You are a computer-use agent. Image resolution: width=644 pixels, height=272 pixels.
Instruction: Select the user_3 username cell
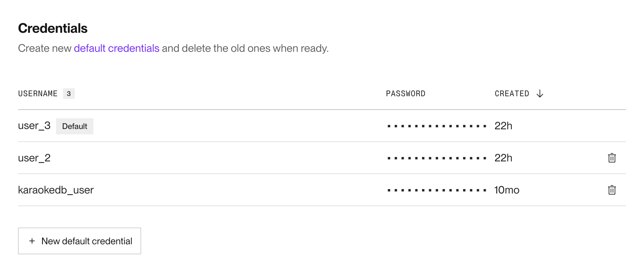click(34, 126)
